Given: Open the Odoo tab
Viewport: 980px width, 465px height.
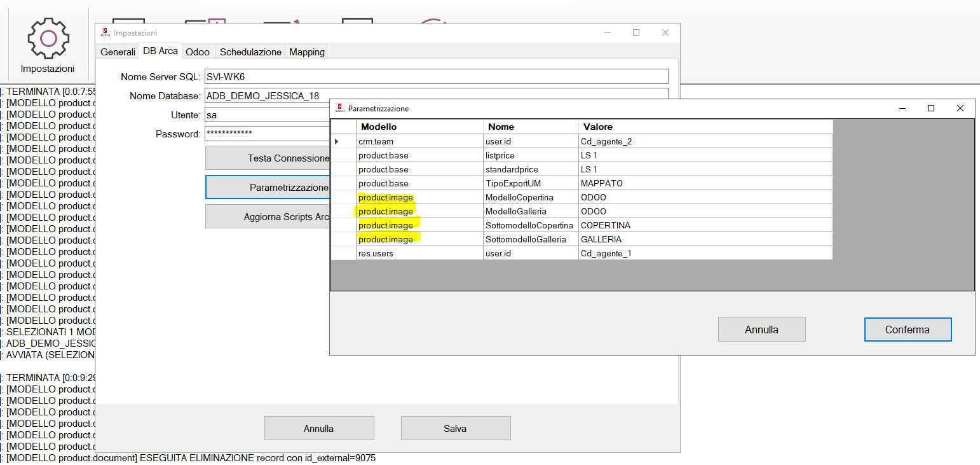Looking at the screenshot, I should tap(198, 52).
